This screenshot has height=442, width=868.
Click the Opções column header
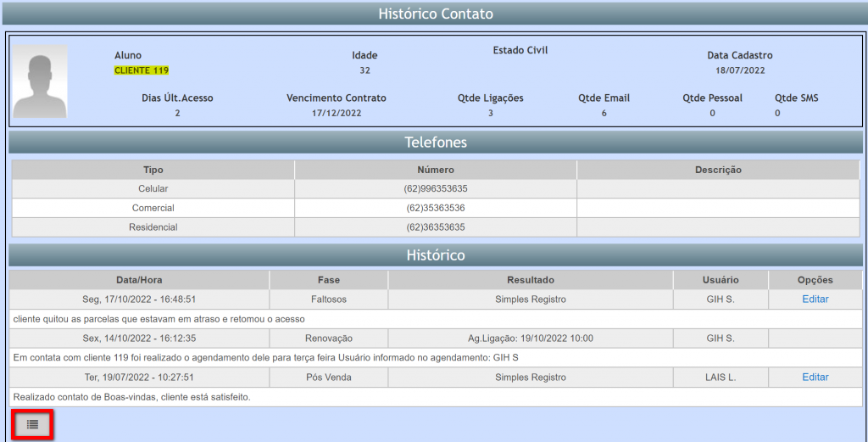click(815, 280)
